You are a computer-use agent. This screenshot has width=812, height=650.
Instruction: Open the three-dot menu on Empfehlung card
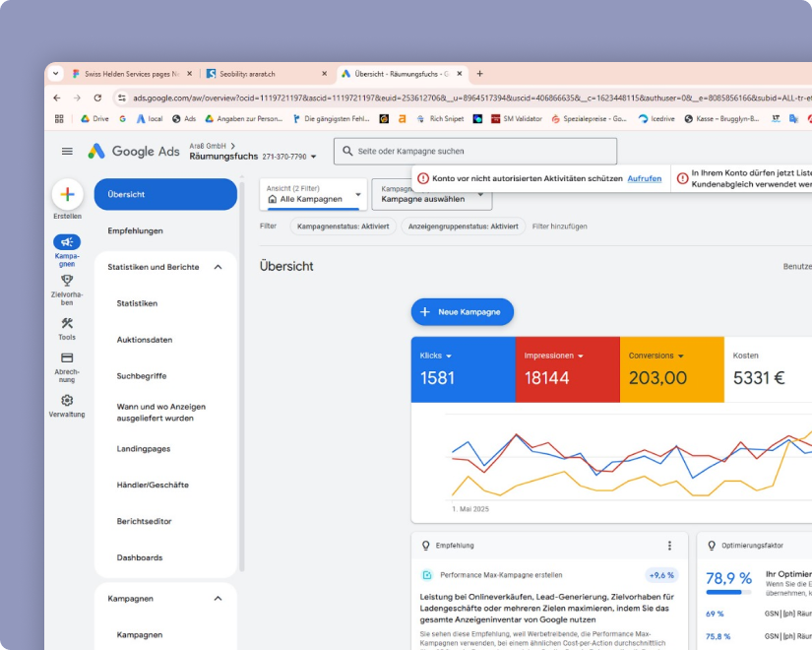point(669,546)
